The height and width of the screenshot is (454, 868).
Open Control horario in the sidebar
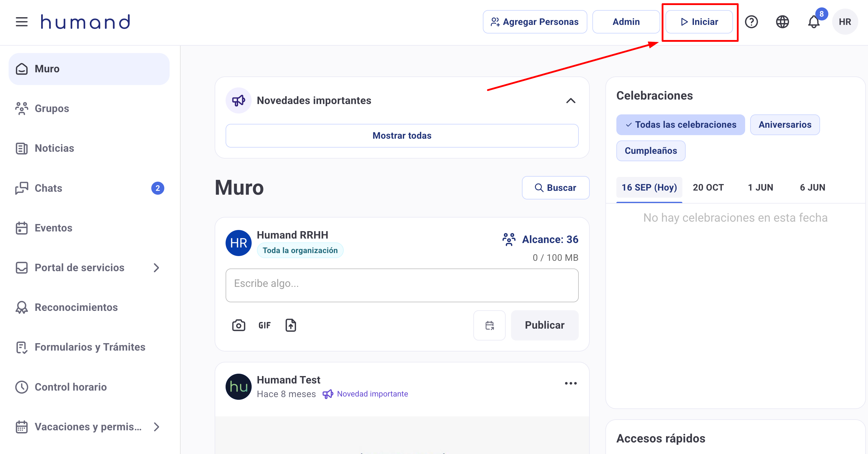point(89,387)
